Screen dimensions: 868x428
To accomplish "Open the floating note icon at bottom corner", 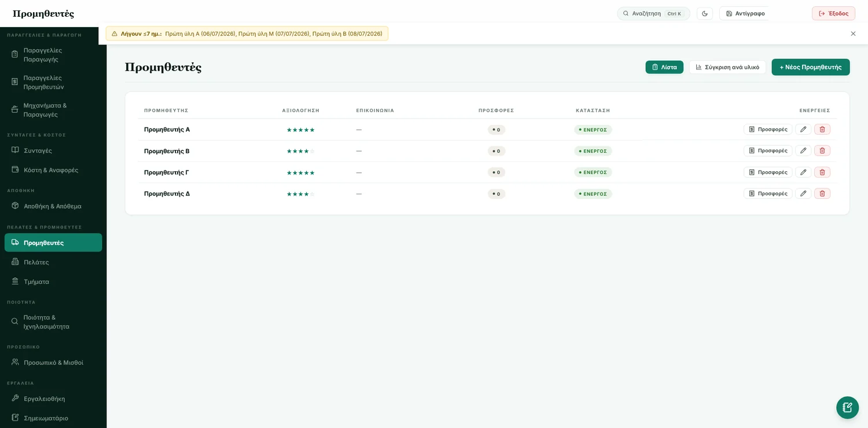I will point(847,407).
